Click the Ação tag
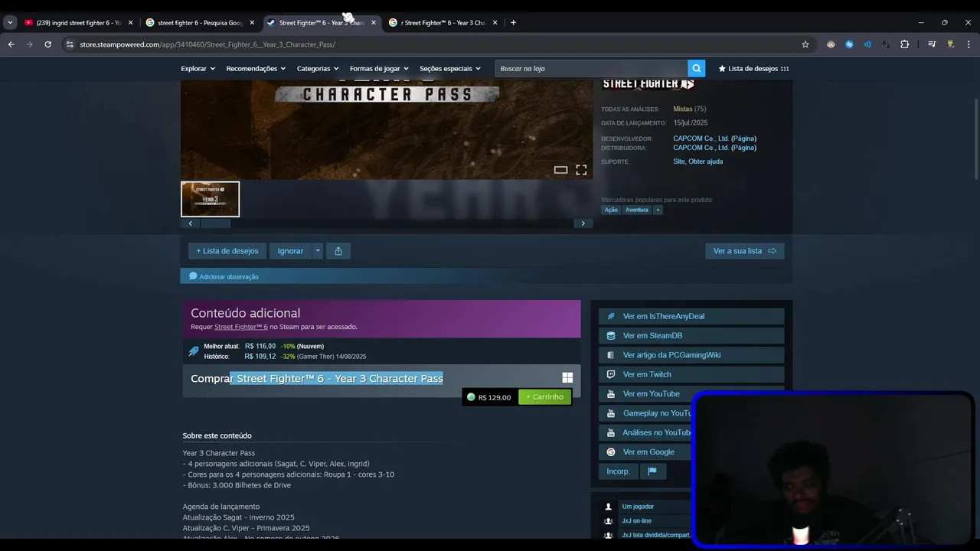This screenshot has width=980, height=551. click(x=611, y=210)
